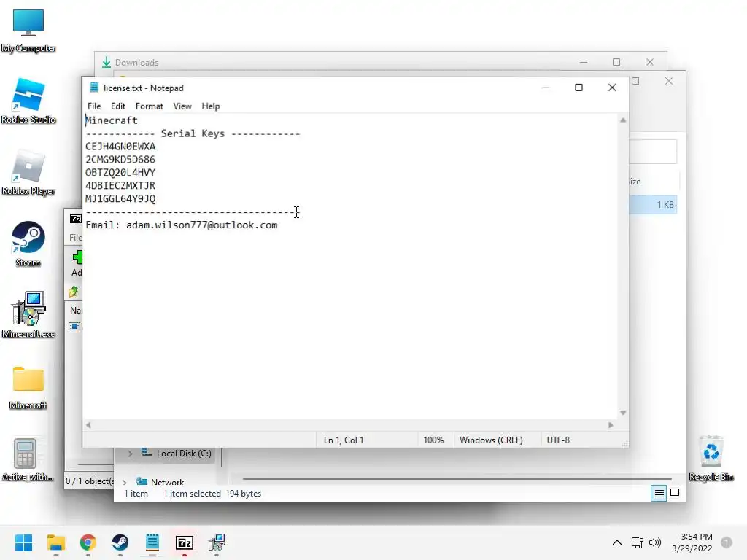Viewport: 747px width, 560px height.
Task: Click the file entry icon in 7-Zip list
Action: pyautogui.click(x=74, y=326)
